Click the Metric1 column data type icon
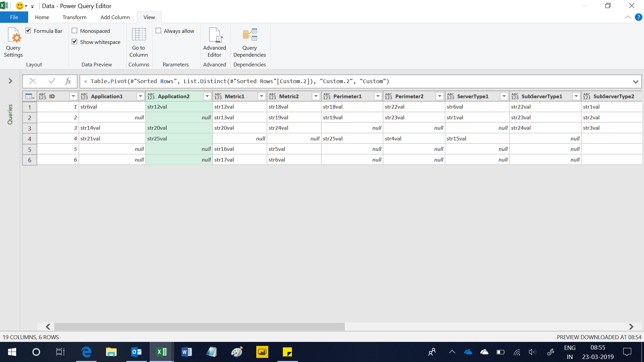This screenshot has height=362, width=644. pos(218,97)
